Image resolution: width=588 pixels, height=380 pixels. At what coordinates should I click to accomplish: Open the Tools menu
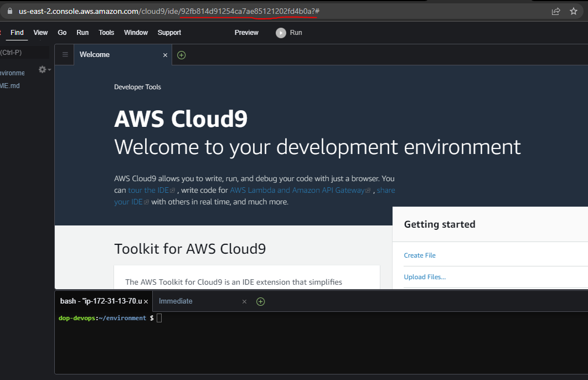coord(106,33)
